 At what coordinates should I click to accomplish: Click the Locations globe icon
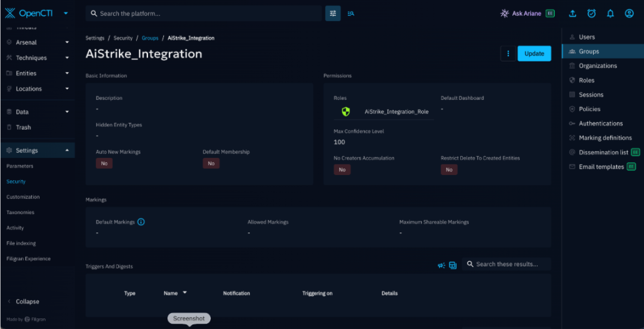pyautogui.click(x=9, y=89)
